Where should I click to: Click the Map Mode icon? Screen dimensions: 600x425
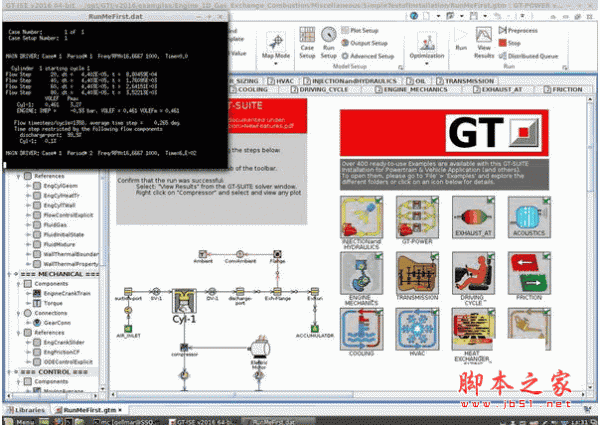click(x=276, y=42)
